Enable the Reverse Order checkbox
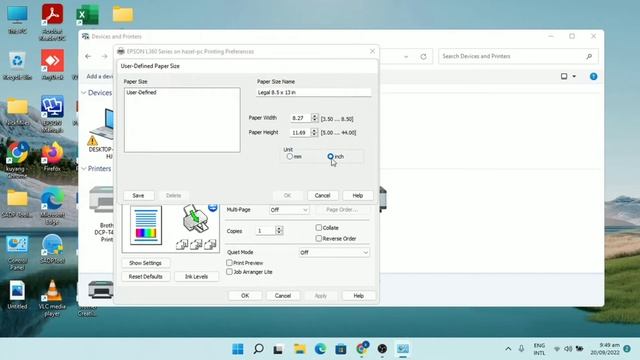The height and width of the screenshot is (360, 640). 318,238
